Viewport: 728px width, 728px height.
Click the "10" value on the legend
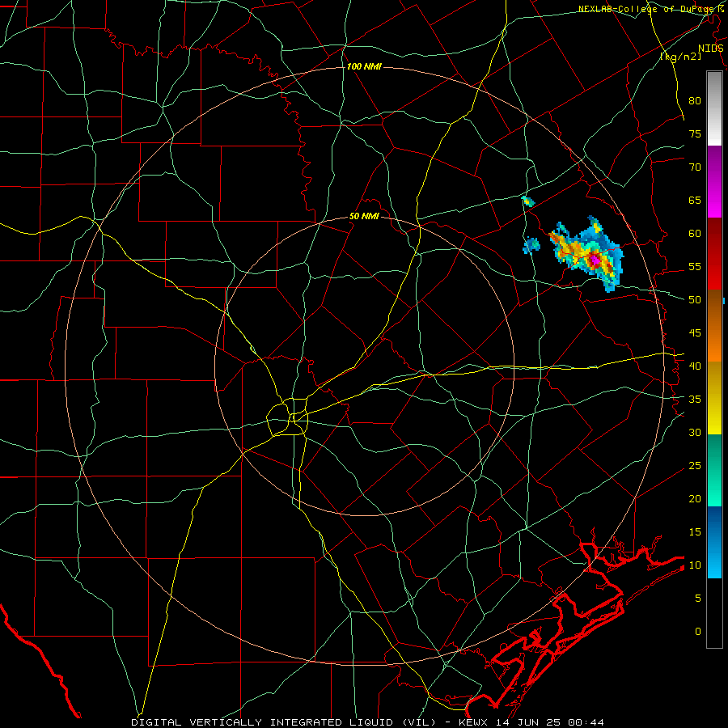coord(695,565)
